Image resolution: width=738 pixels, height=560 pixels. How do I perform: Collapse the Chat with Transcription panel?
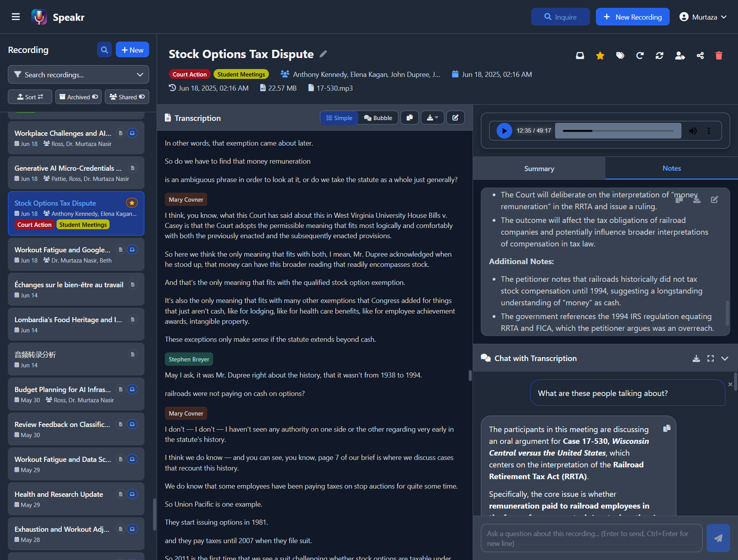[725, 358]
